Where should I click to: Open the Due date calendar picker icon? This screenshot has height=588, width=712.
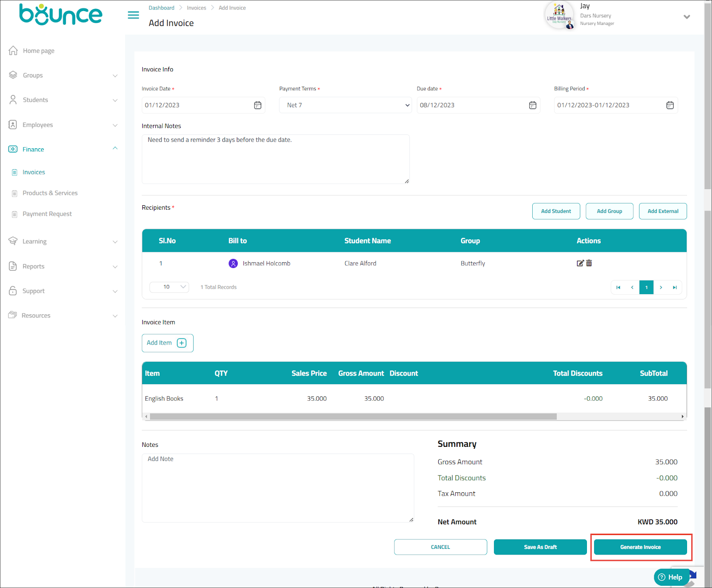[x=533, y=105]
